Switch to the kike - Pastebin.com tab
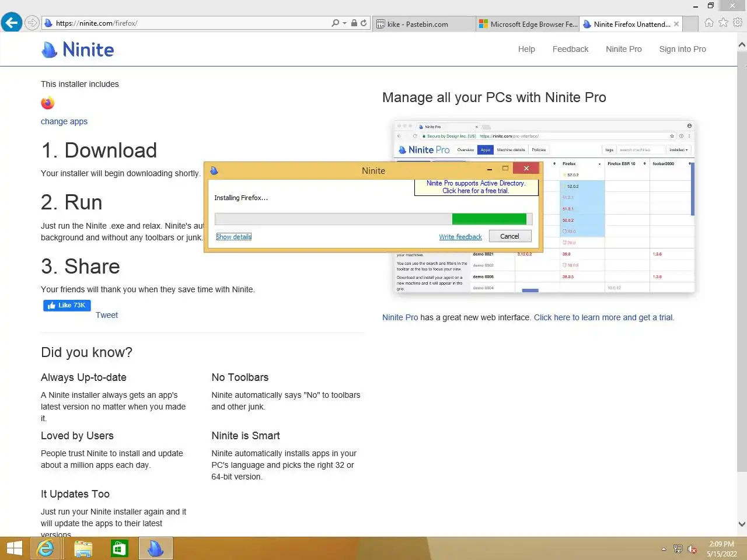Screen dimensions: 747x560 424,24
